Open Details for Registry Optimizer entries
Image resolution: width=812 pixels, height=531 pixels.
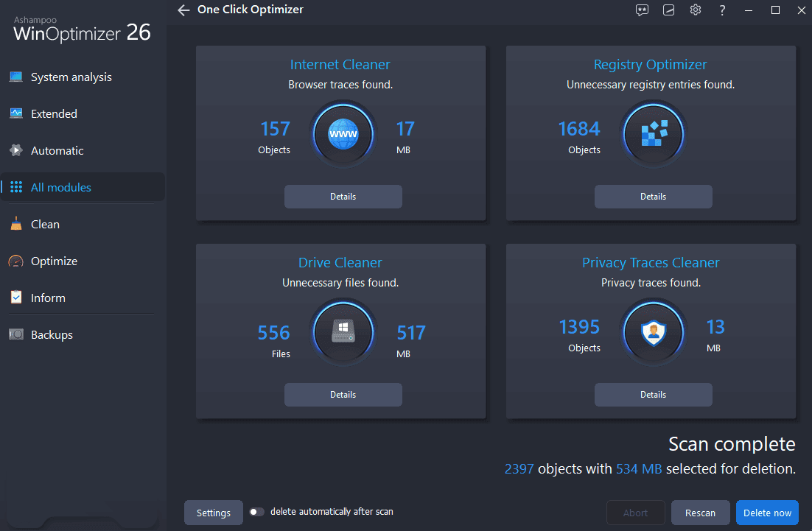pyautogui.click(x=654, y=197)
